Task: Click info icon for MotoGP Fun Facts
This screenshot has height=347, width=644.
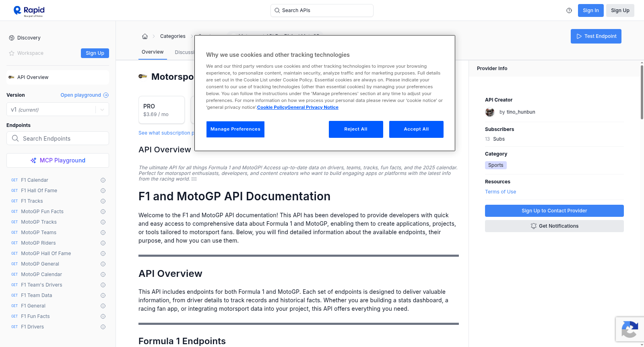Action: 103,212
